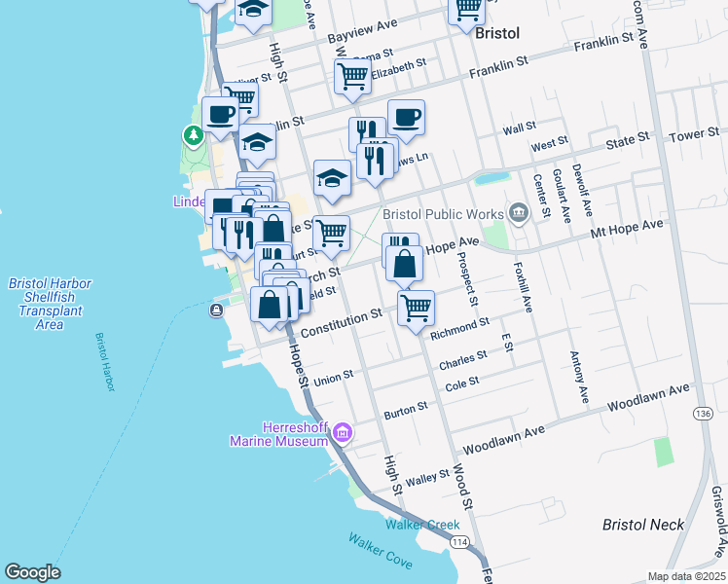
Task: Select the Charles St label
Action: coord(463,360)
